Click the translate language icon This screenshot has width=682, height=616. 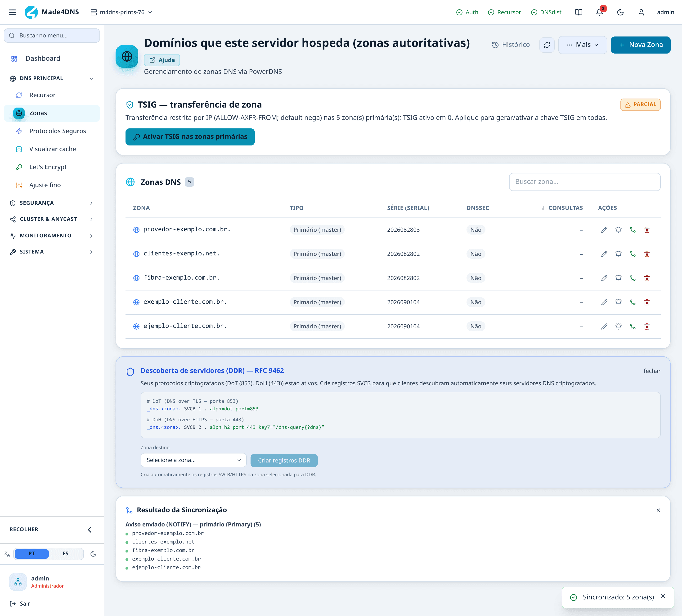pyautogui.click(x=7, y=554)
